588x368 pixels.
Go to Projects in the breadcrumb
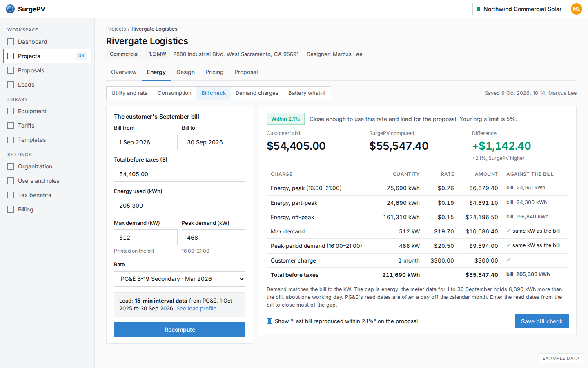[116, 29]
